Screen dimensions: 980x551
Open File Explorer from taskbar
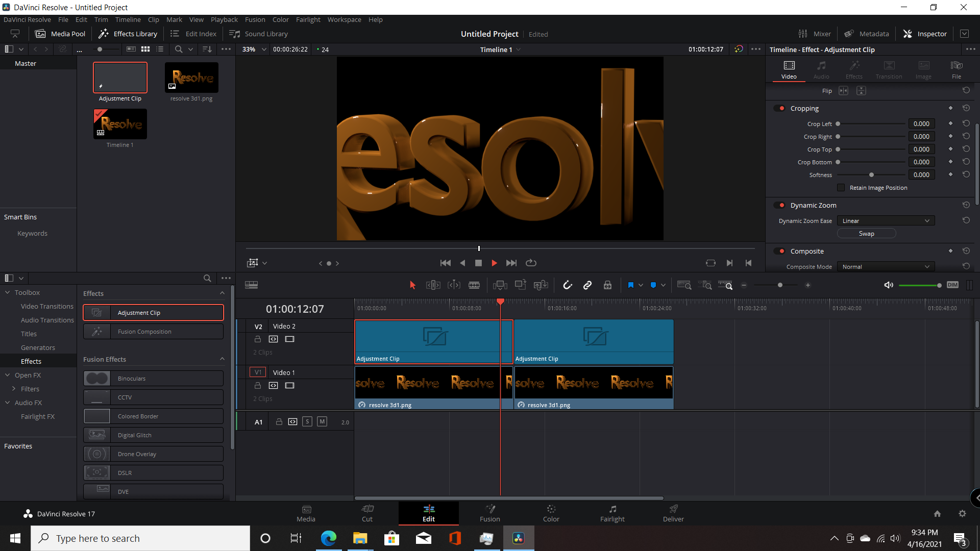(x=360, y=538)
